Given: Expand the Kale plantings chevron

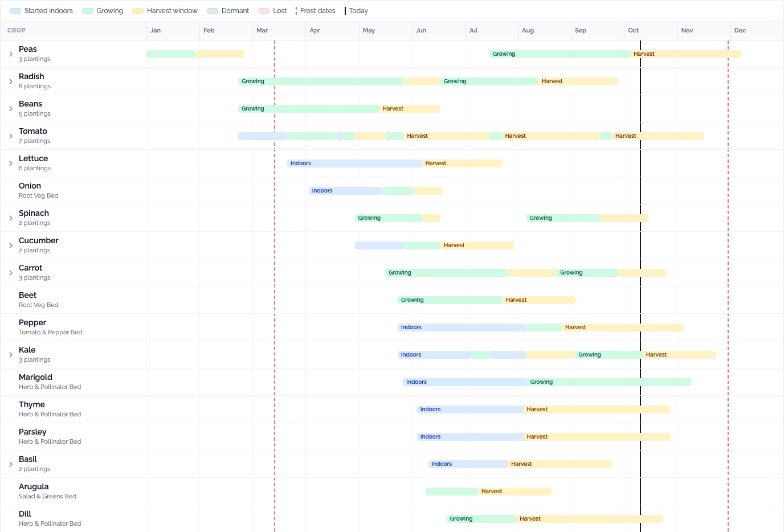Looking at the screenshot, I should point(11,355).
